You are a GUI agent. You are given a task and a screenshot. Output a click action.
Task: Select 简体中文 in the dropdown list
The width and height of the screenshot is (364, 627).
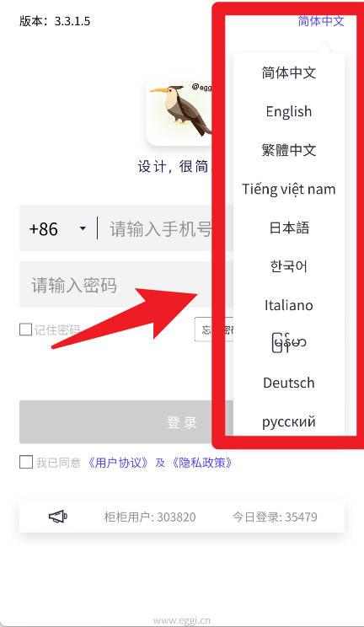(288, 72)
